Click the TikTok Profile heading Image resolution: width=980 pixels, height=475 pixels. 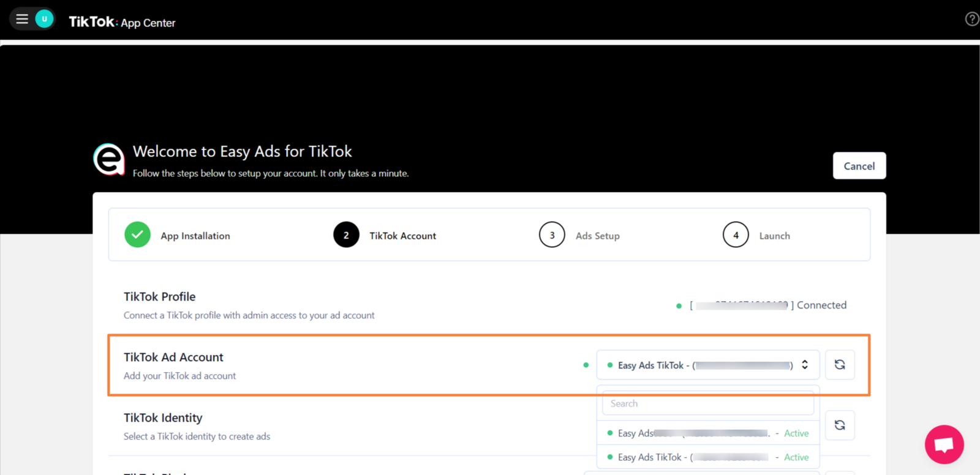[159, 296]
